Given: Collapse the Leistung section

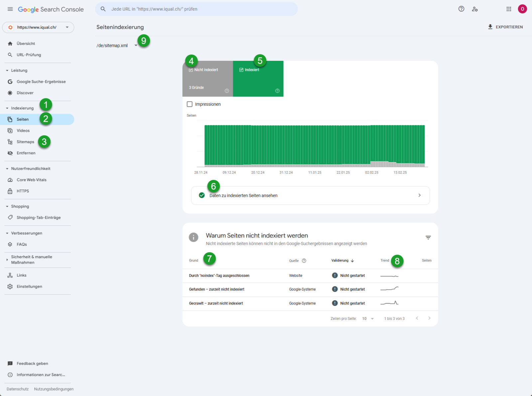Looking at the screenshot, I should pos(7,70).
